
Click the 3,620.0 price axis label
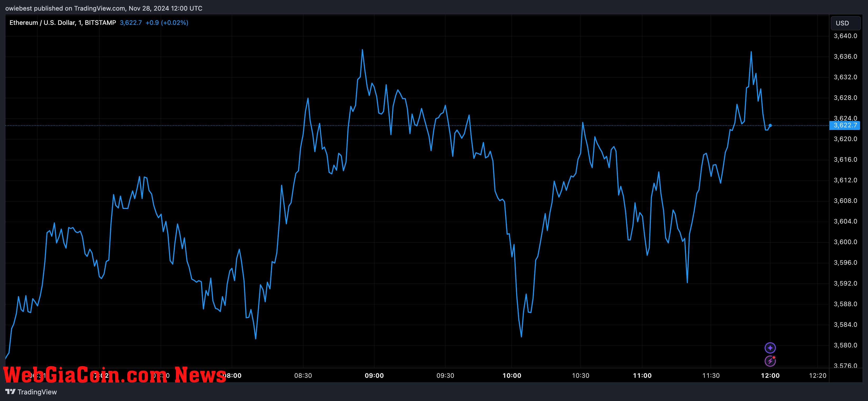[x=846, y=139]
